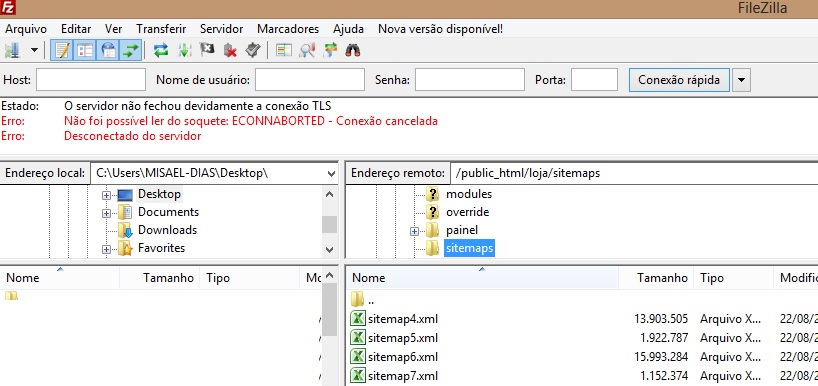The height and width of the screenshot is (386, 818).
Task: Expand the Desktop tree node
Action: (x=106, y=195)
